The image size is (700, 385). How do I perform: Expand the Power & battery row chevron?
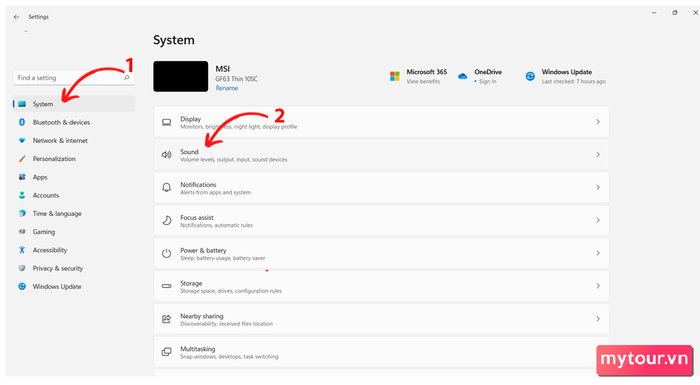(x=598, y=253)
